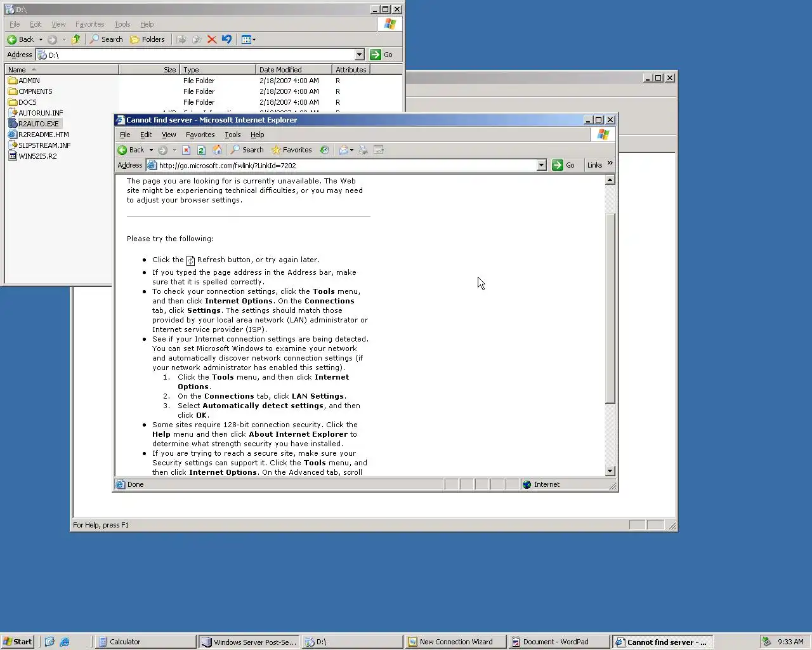
Task: Click Go button beside Explorer address bar
Action: 381,55
